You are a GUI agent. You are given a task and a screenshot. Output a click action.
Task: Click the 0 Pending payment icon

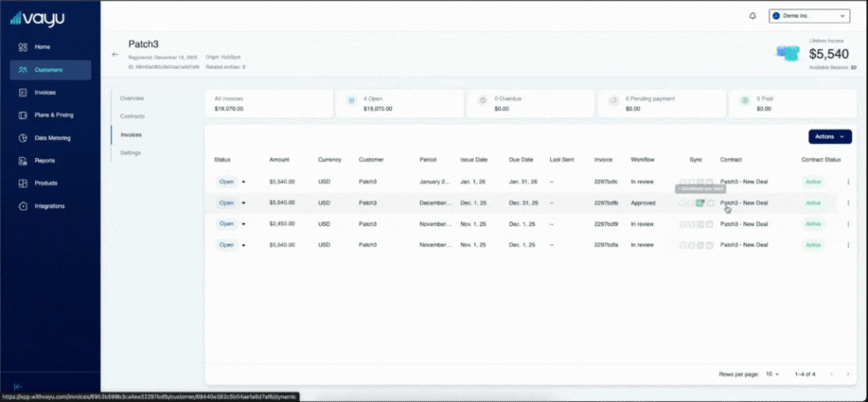click(613, 100)
